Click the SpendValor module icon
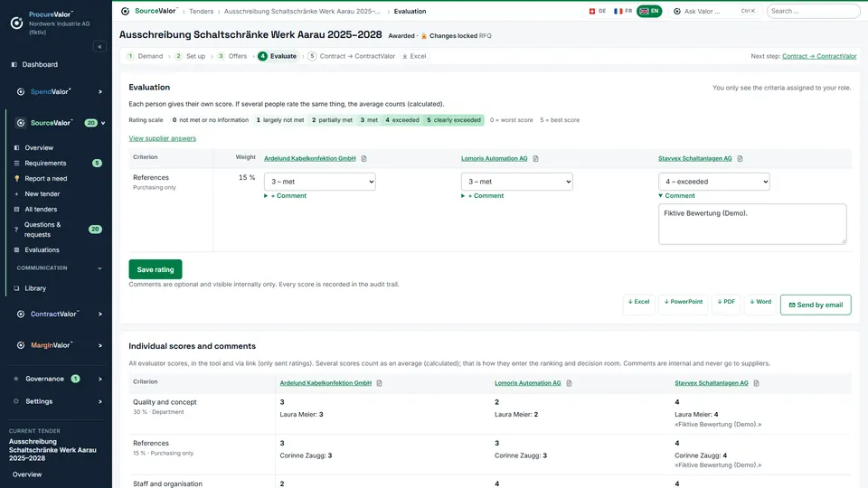The image size is (868, 488). 21,92
